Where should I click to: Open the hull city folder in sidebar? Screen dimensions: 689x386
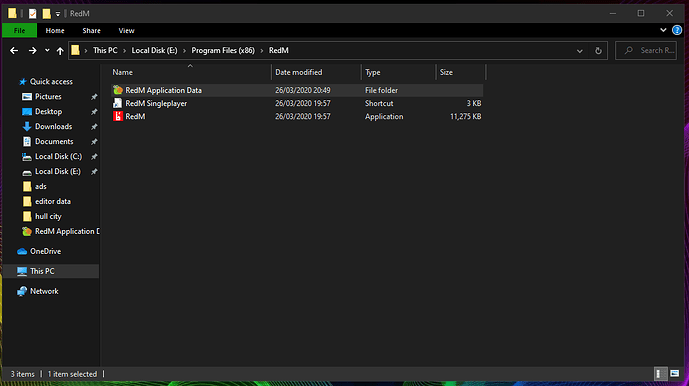point(48,216)
